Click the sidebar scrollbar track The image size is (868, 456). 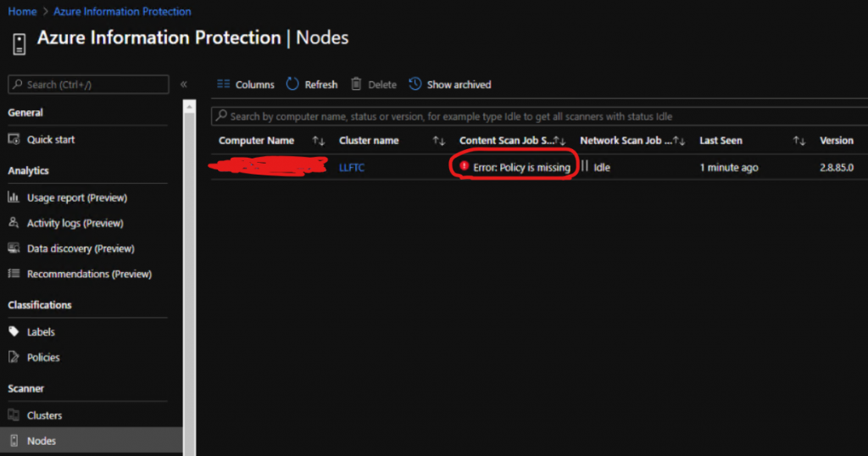click(189, 284)
